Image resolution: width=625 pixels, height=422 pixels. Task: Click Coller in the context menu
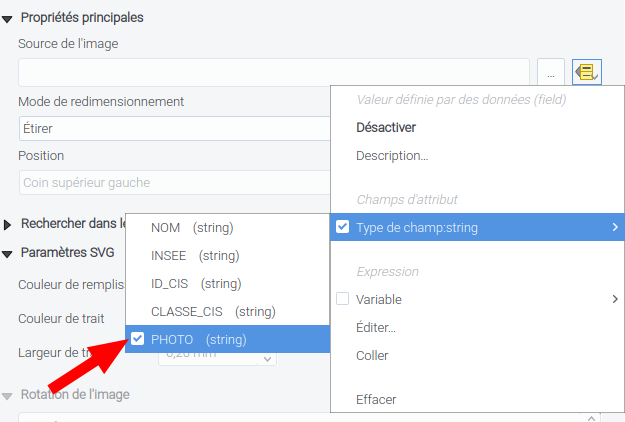[x=372, y=355]
